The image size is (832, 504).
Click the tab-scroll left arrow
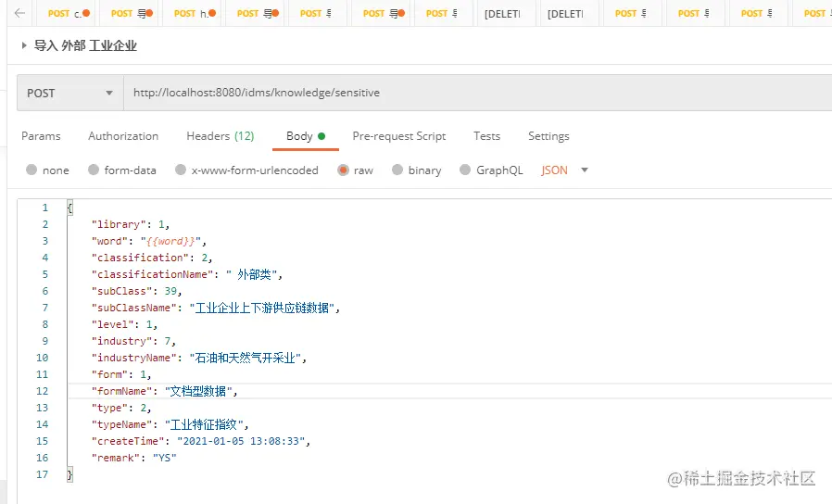[x=19, y=13]
